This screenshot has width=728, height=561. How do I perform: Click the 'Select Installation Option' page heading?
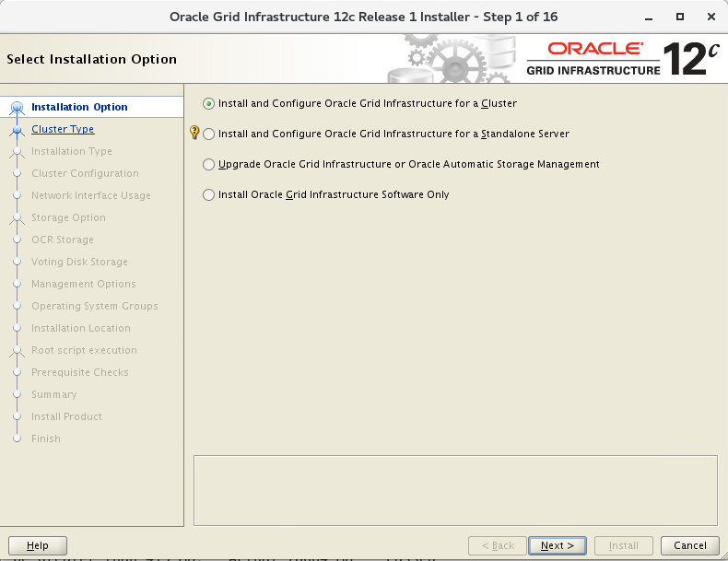91,59
